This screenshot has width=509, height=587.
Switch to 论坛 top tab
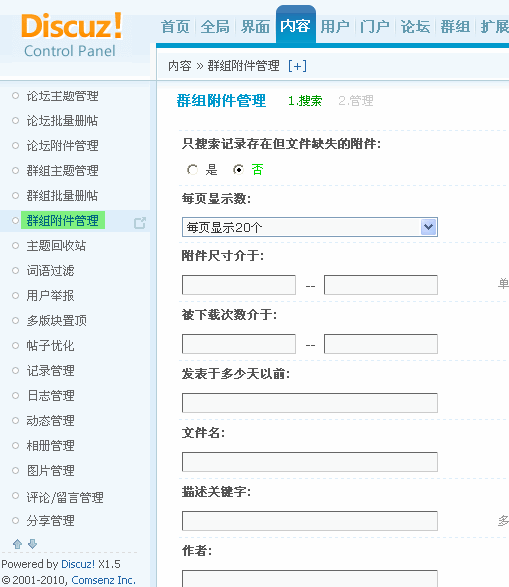[x=415, y=27]
